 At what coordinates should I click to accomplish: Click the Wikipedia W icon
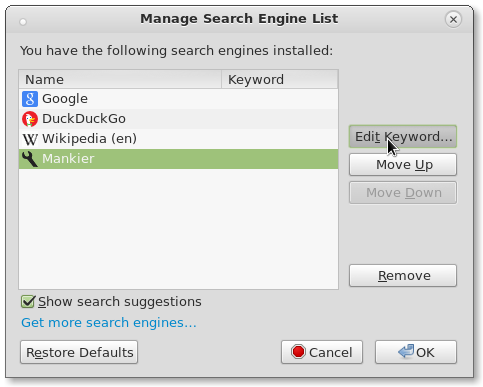[x=30, y=139]
